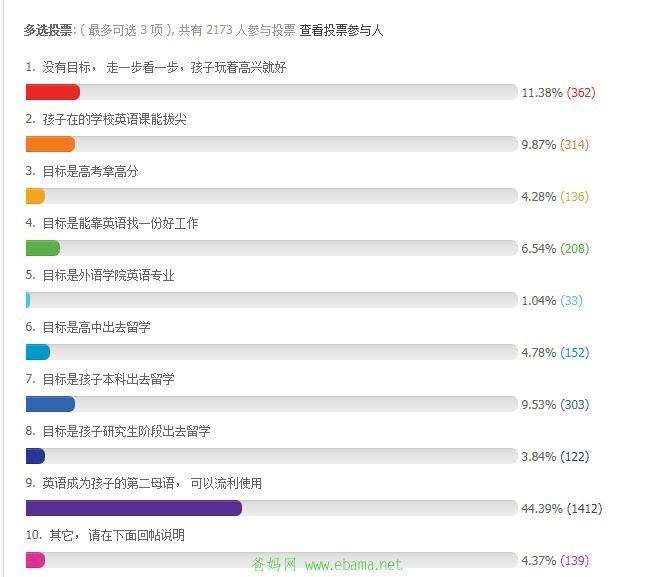This screenshot has width=652, height=577.
Task: Click the red bar for option 1
Action: (x=53, y=92)
